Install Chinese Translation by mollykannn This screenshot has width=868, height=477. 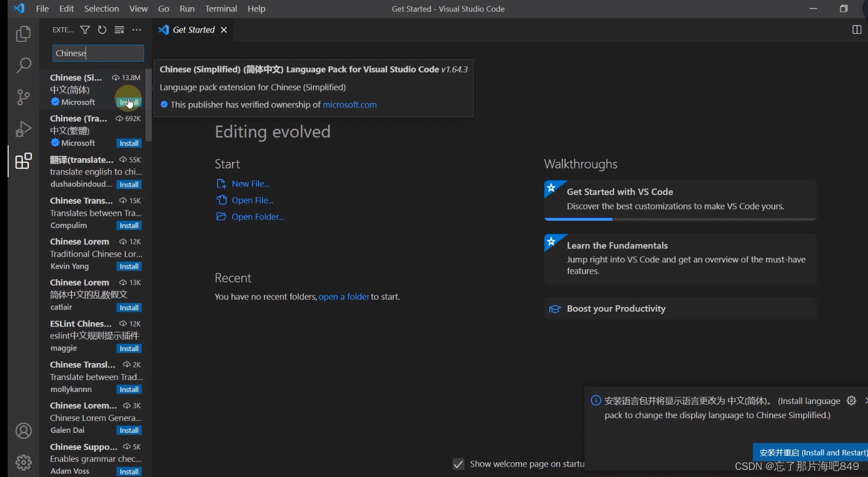(129, 390)
